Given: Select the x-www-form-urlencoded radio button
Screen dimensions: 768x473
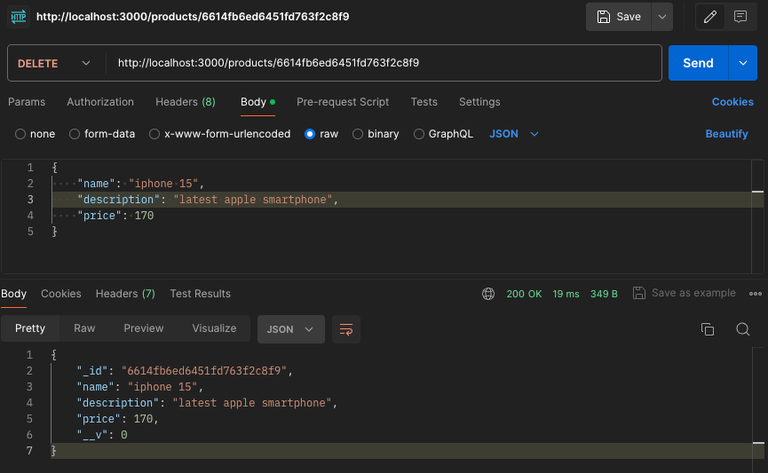Looking at the screenshot, I should click(154, 134).
